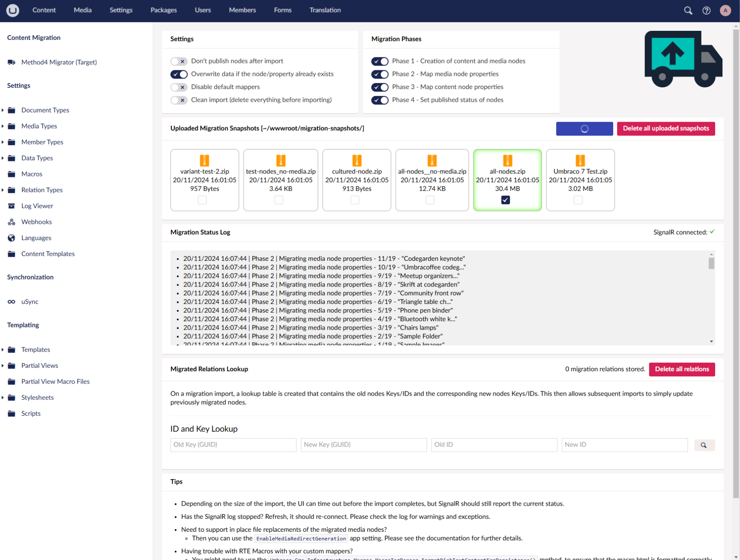Open the Translation section

click(325, 10)
